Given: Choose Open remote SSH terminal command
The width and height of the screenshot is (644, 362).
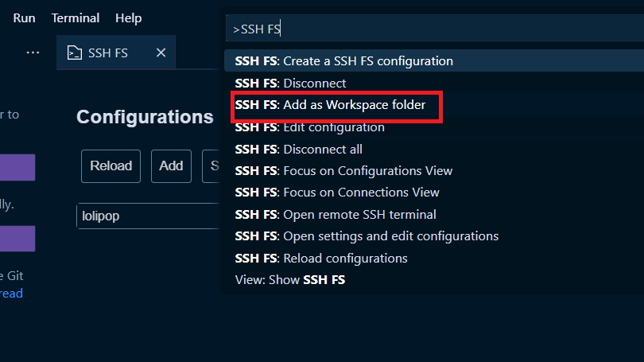Looking at the screenshot, I should tap(336, 215).
